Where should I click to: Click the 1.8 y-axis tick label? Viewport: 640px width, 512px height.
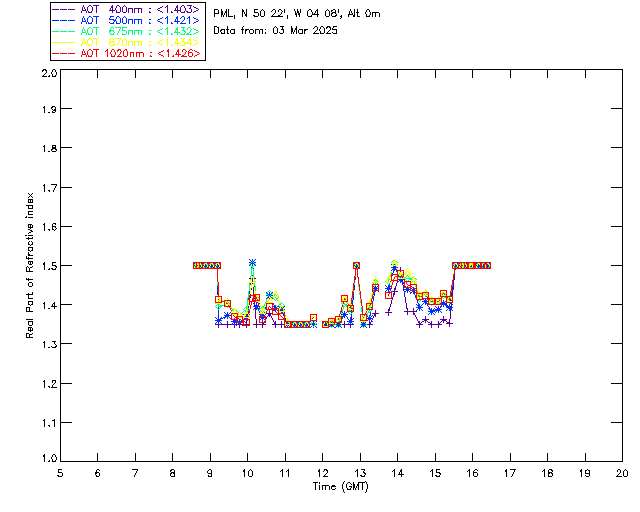[49, 148]
